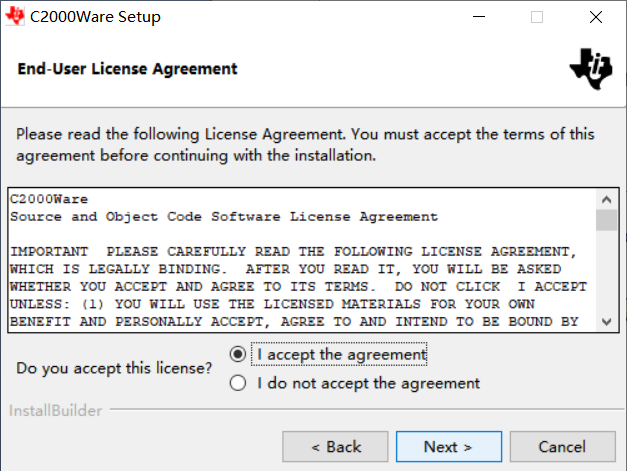Click the license scrollbar down arrow
Viewport: 627px width, 471px height.
[606, 322]
